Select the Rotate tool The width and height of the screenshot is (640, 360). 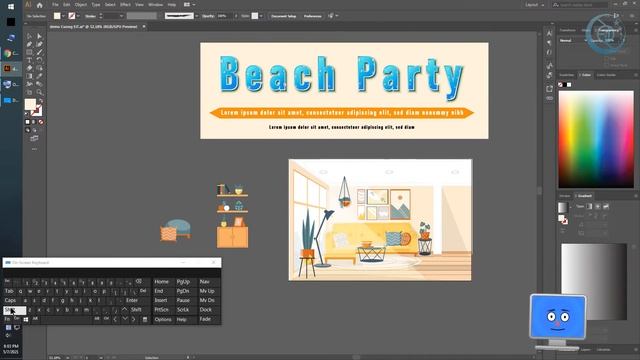[x=39, y=60]
